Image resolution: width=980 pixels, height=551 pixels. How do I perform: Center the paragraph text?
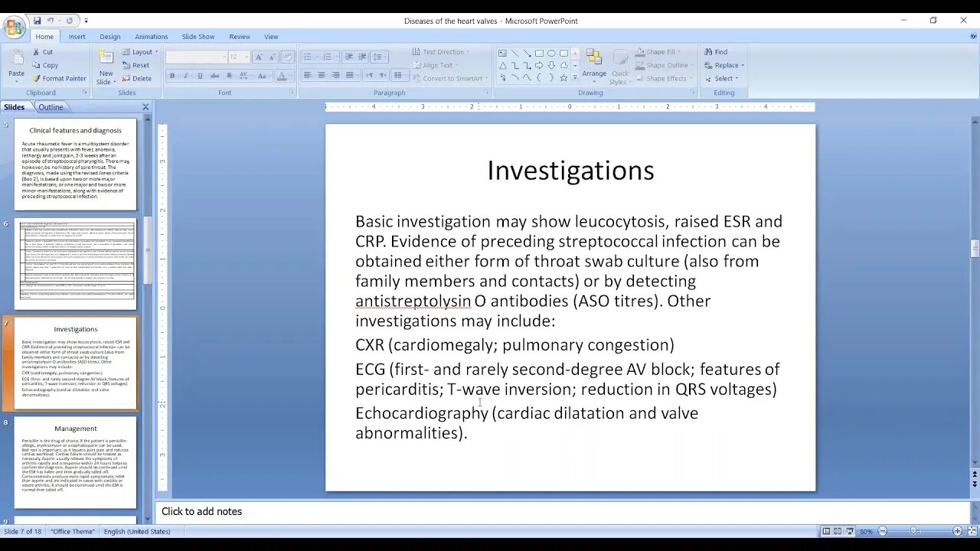click(322, 75)
